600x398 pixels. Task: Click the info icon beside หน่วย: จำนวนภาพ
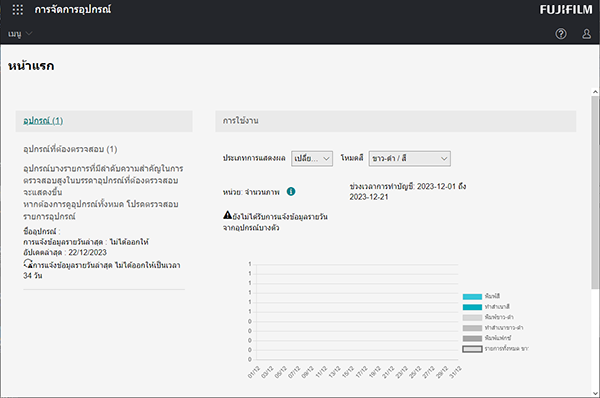tap(291, 191)
